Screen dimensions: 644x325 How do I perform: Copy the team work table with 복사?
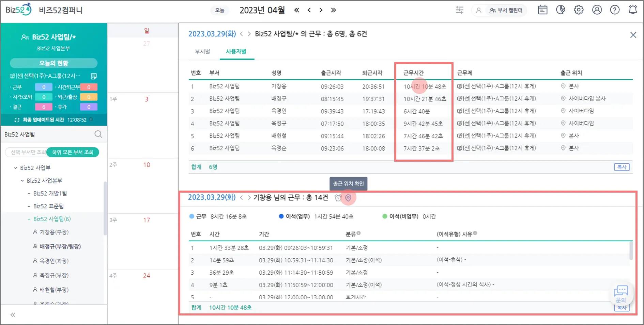click(622, 167)
